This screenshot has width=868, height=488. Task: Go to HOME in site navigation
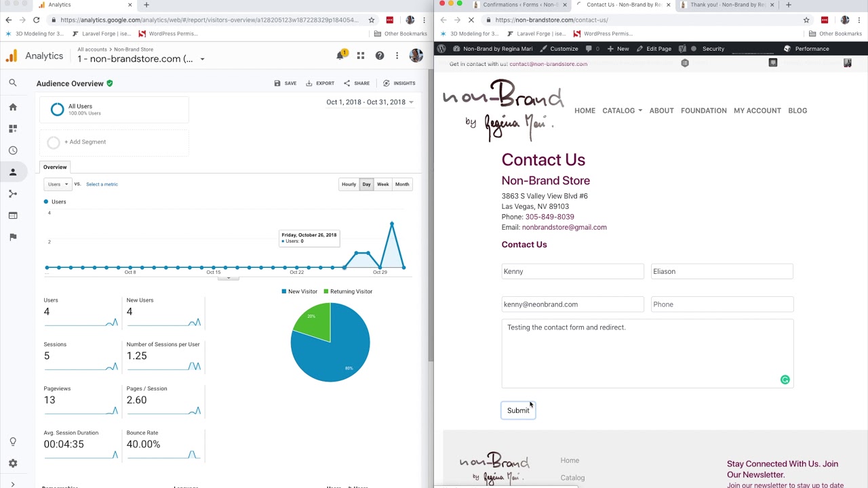(x=585, y=110)
